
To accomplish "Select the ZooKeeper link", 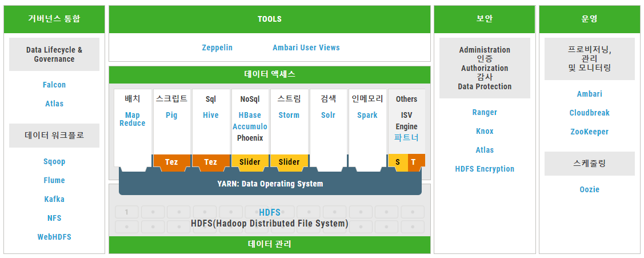I will pyautogui.click(x=590, y=132).
